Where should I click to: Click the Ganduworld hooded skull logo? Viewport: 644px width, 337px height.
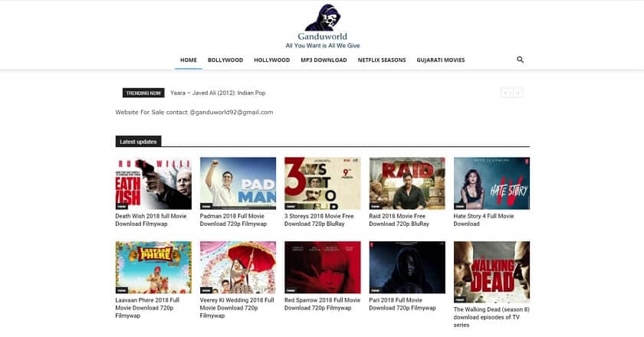[x=323, y=18]
